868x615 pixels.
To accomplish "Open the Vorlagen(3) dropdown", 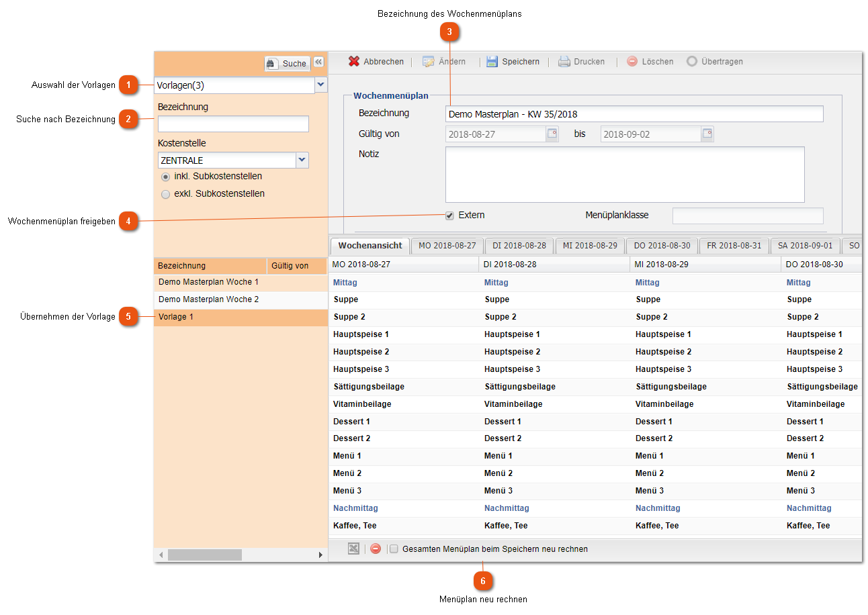I will [x=321, y=85].
